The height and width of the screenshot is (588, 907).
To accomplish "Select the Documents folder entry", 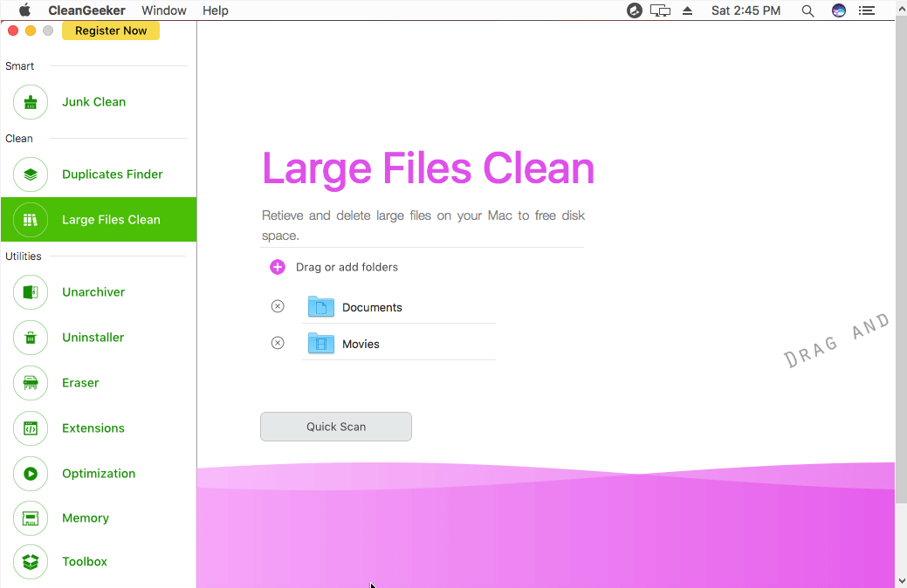I will [x=372, y=307].
